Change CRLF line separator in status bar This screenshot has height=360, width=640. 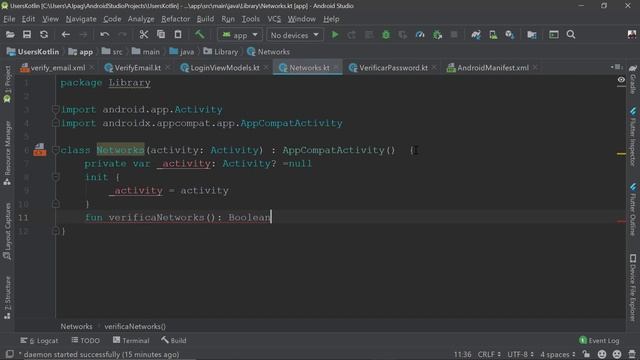click(489, 354)
